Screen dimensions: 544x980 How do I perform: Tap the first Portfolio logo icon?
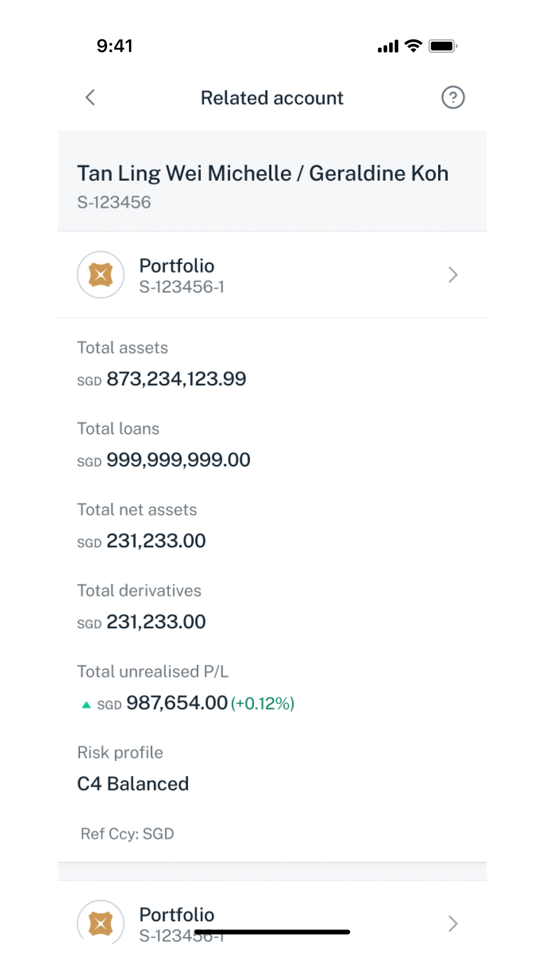pos(101,275)
